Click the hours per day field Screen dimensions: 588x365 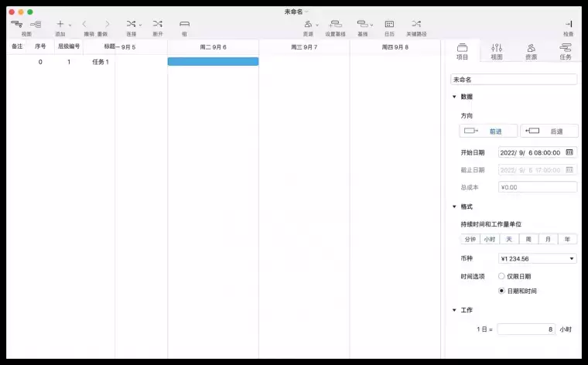point(526,329)
